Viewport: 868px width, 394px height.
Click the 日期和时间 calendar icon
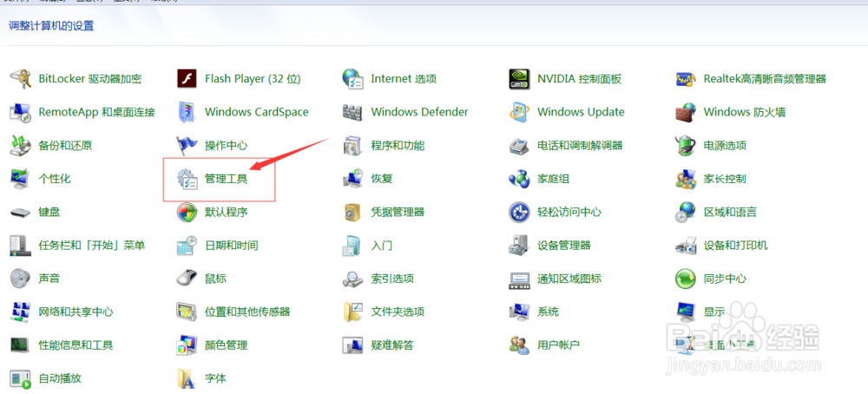pos(187,245)
